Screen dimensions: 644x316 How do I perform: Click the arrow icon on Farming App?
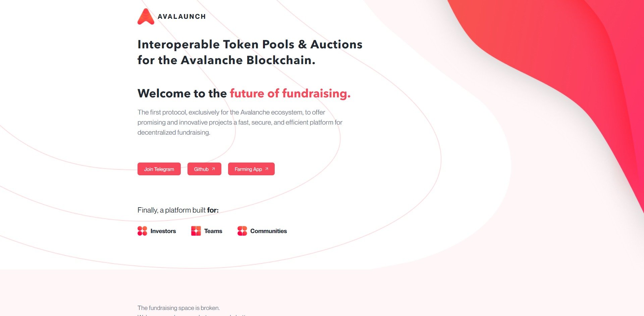[267, 169]
